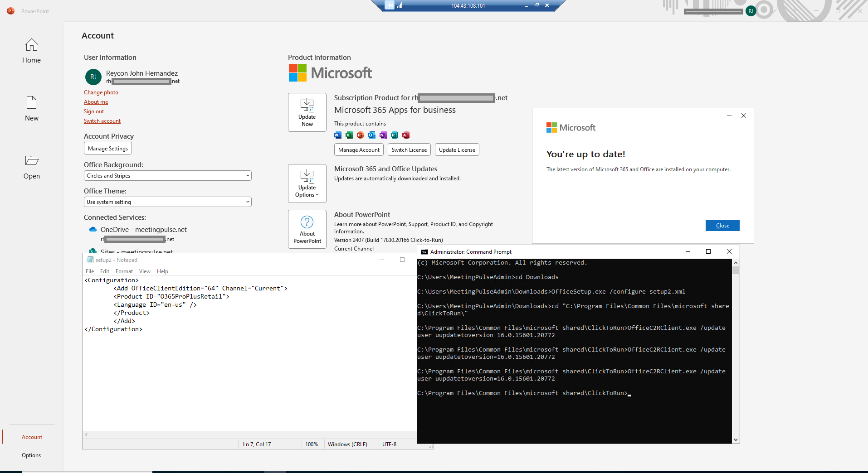Click the Publisher app icon
Viewport: 868px width, 473px height.
point(395,135)
